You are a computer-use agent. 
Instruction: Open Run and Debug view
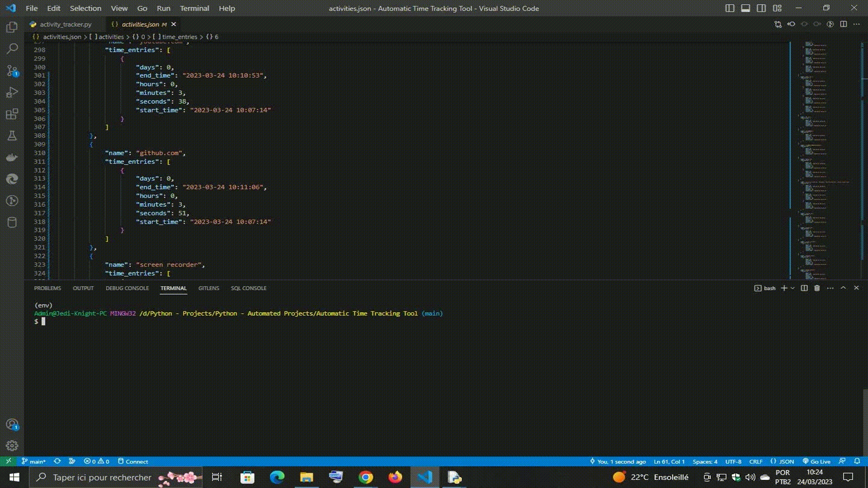(x=12, y=92)
